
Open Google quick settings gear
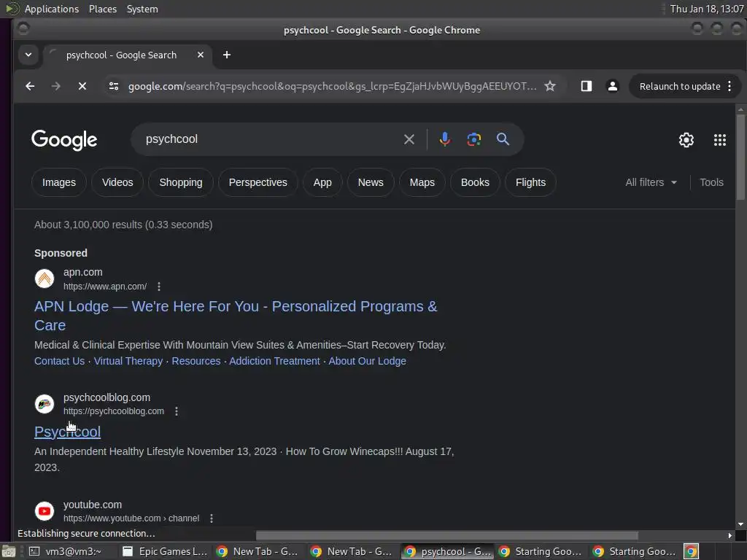pyautogui.click(x=686, y=139)
